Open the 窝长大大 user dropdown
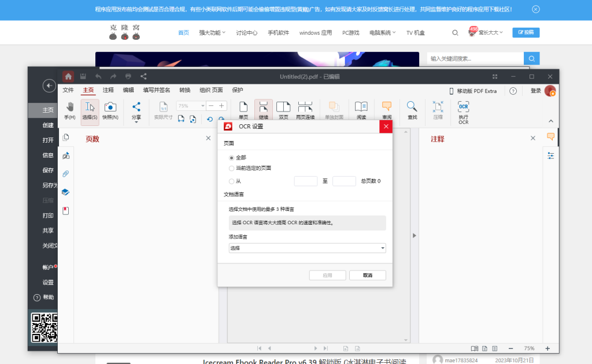The height and width of the screenshot is (364, 592). (491, 33)
